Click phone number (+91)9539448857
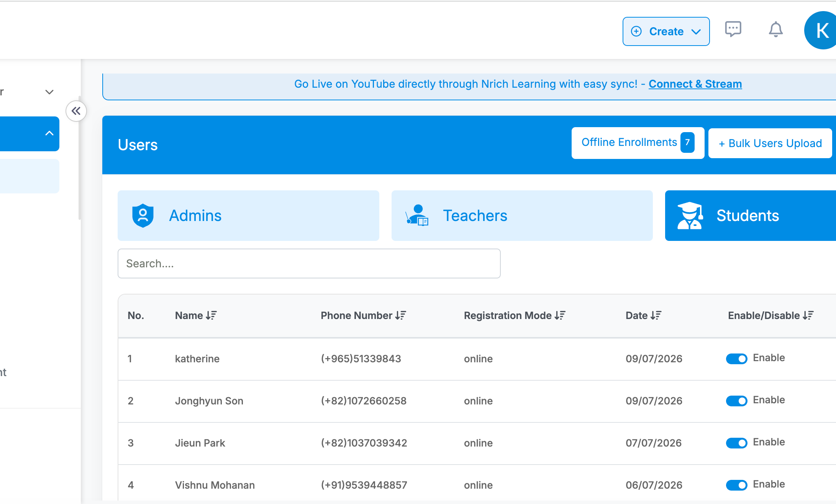 (x=364, y=485)
